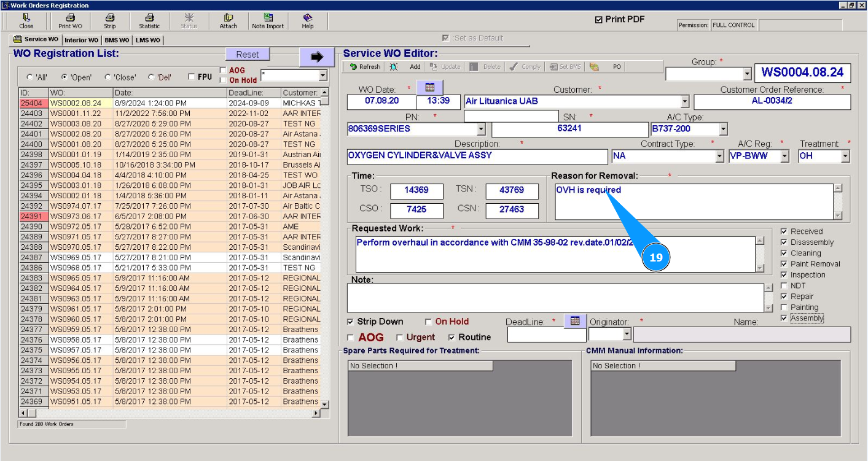868x461 pixels.
Task: Enable the NDT checkbox
Action: point(784,286)
